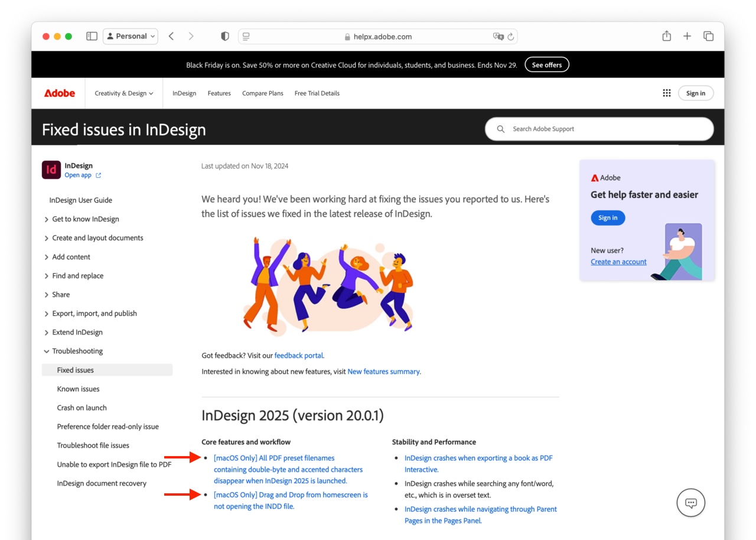This screenshot has height=540, width=756.
Task: Open the Compare Plans nav item
Action: [263, 93]
